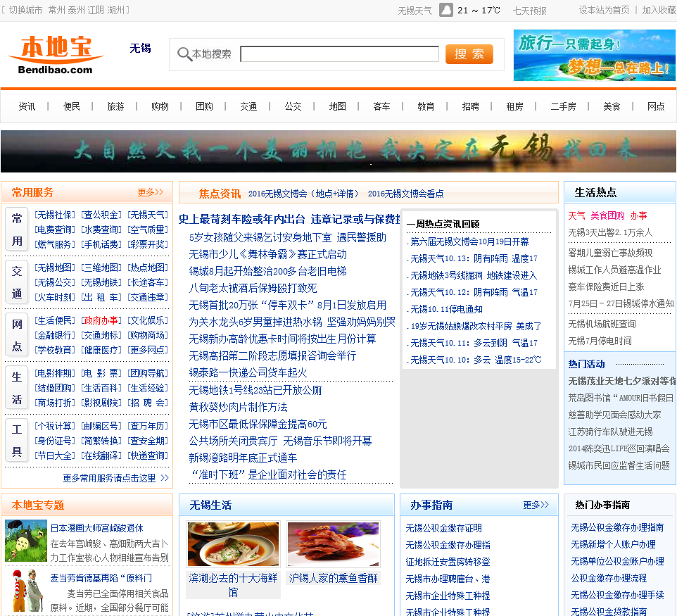Screen dimensions: 677x616
Task: Click the red 美食团购 hot link
Action: click(607, 215)
